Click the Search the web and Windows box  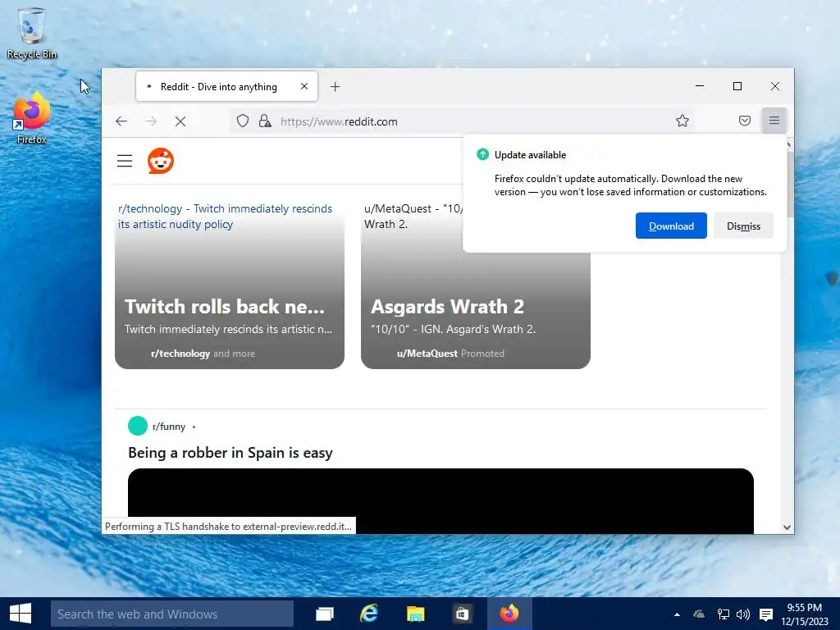(x=172, y=614)
